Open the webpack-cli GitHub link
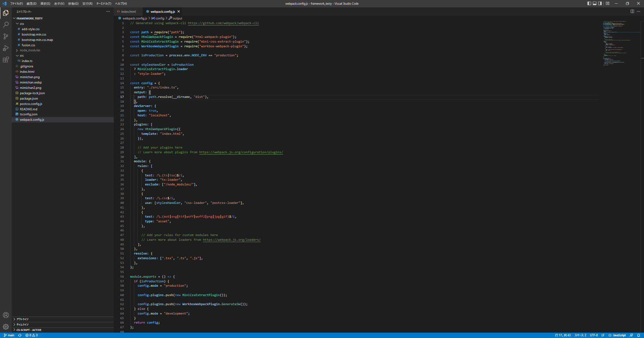The height and width of the screenshot is (338, 644). [223, 23]
